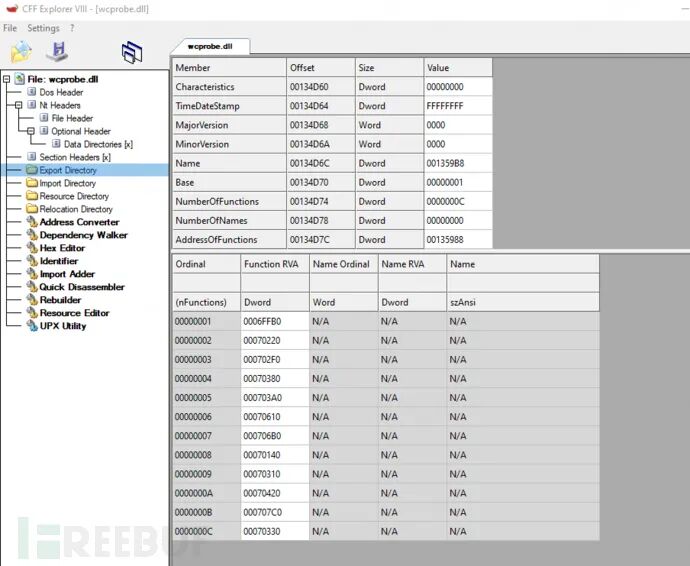Open the ? help menu

[x=72, y=28]
